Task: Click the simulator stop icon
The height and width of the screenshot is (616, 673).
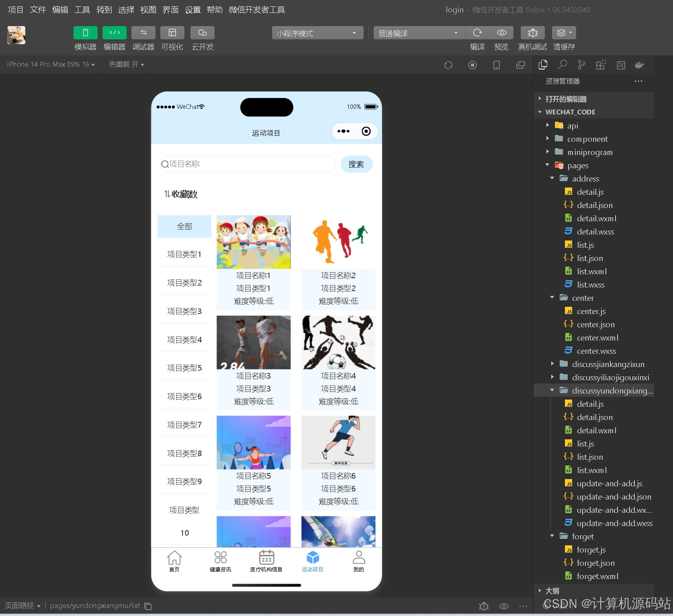Action: 473,65
